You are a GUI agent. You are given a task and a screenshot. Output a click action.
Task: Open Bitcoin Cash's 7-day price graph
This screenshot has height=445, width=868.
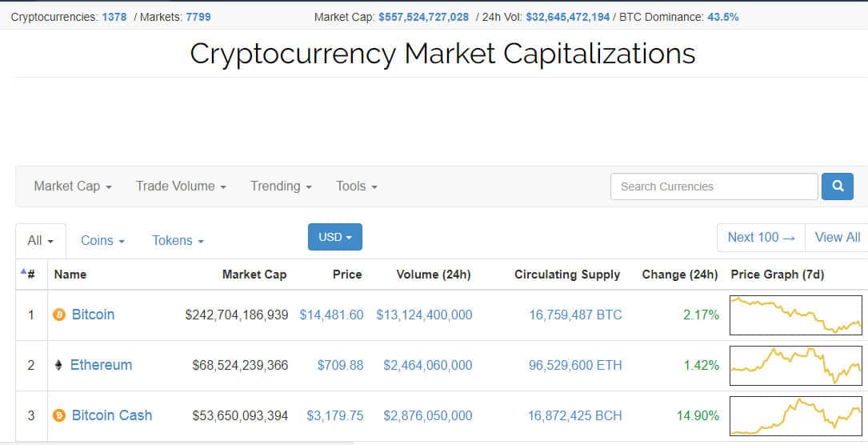(x=796, y=416)
